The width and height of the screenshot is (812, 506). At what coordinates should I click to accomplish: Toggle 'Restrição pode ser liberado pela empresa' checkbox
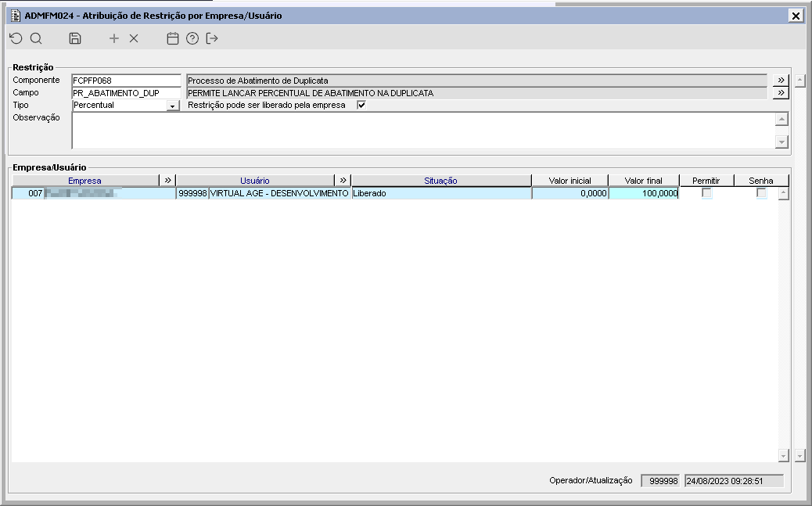point(361,105)
